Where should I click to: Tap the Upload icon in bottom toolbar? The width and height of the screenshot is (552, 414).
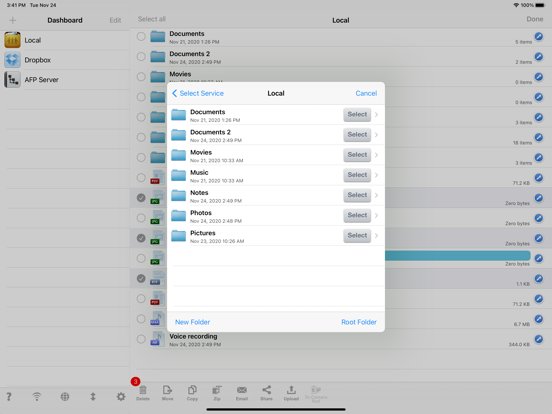tap(291, 393)
